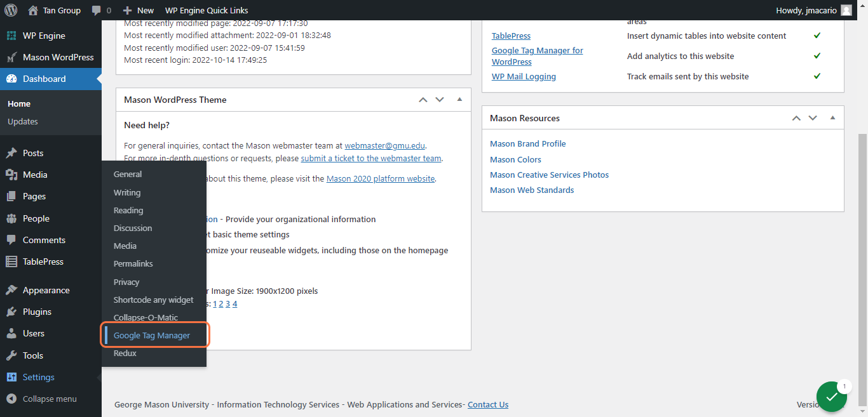Screen dimensions: 868x417
Task: Open Redux settings submenu item
Action: pos(125,353)
